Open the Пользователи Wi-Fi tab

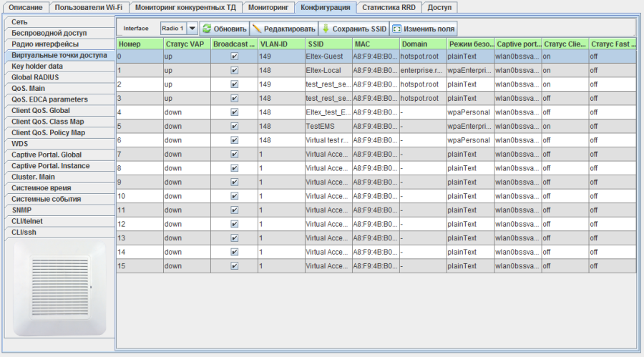coord(88,7)
